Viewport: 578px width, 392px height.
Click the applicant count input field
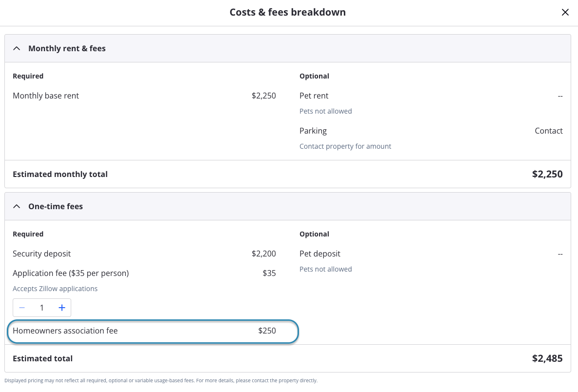tap(42, 308)
